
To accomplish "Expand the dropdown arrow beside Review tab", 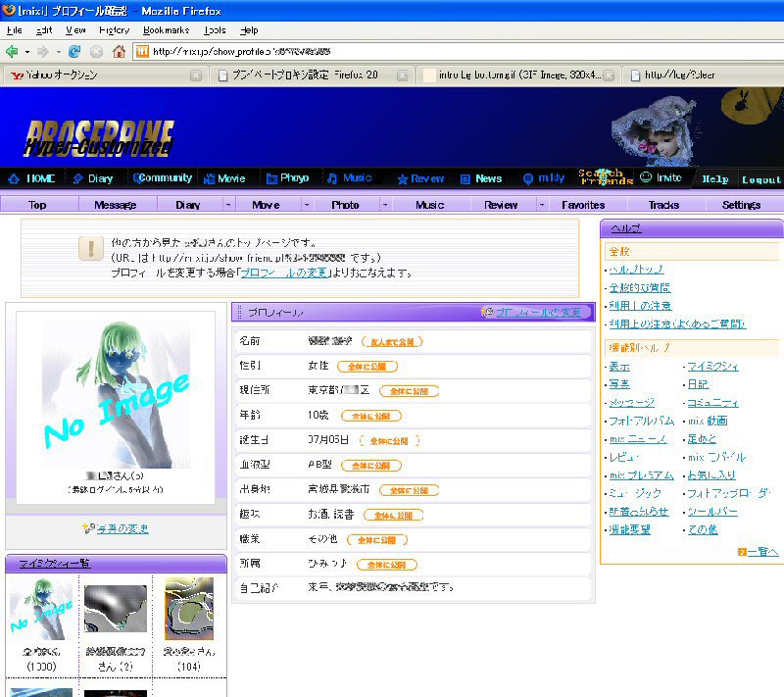I will point(542,205).
